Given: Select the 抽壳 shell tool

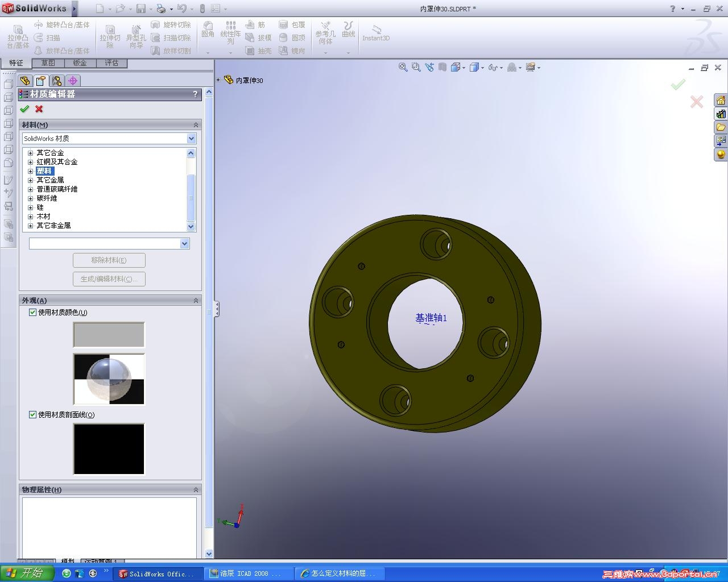Looking at the screenshot, I should tap(258, 51).
